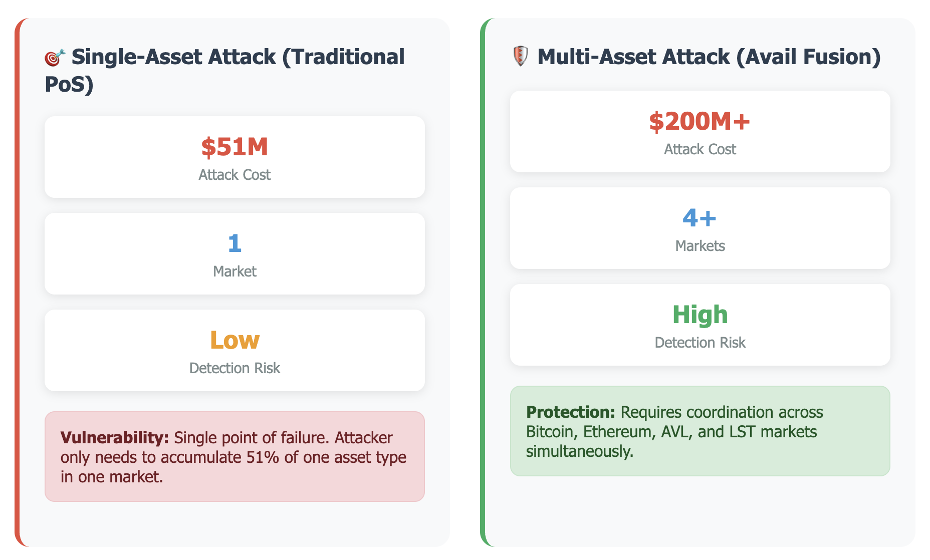Open the red Vulnerability note box
This screenshot has height=560, width=930.
tap(235, 456)
